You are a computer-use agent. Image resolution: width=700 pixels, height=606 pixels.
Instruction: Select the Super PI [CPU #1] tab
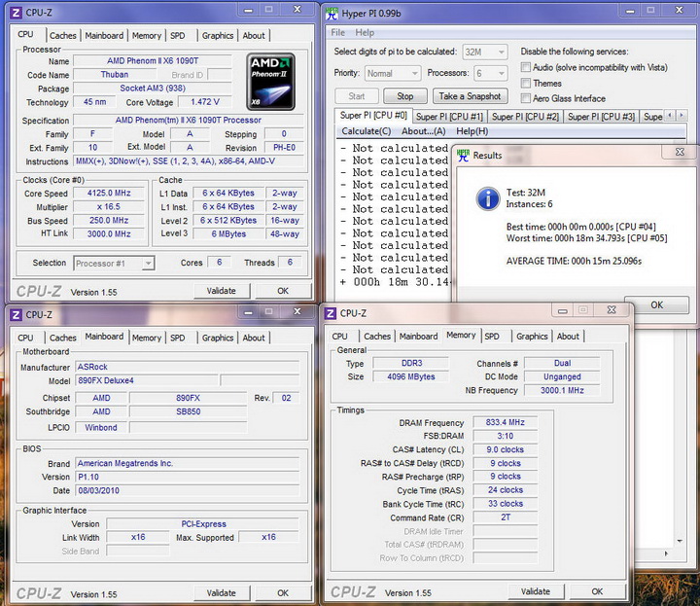click(x=449, y=117)
